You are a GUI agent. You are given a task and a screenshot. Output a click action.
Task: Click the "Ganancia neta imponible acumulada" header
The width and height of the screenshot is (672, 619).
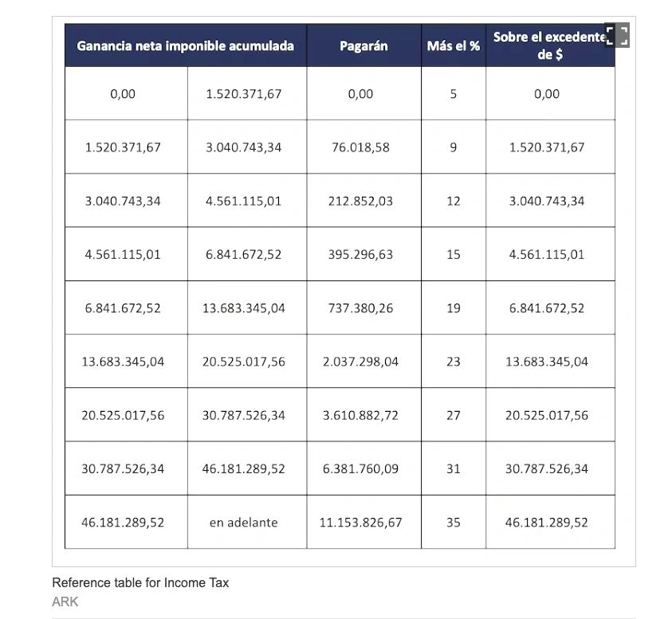(185, 46)
